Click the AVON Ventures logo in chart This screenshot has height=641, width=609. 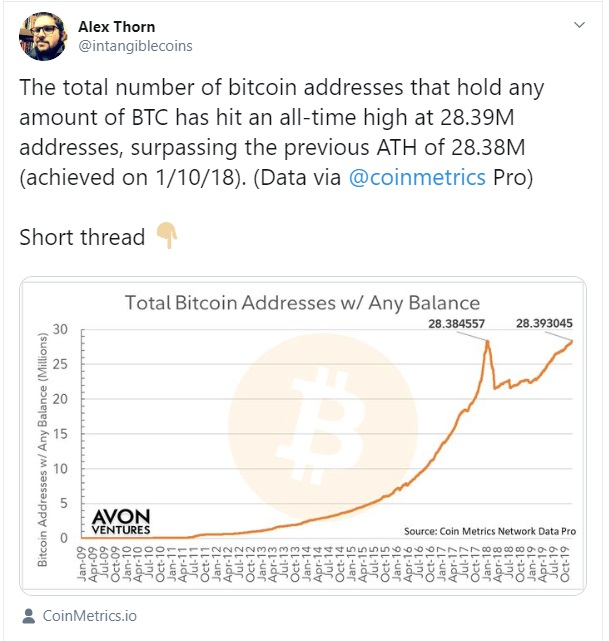(121, 522)
